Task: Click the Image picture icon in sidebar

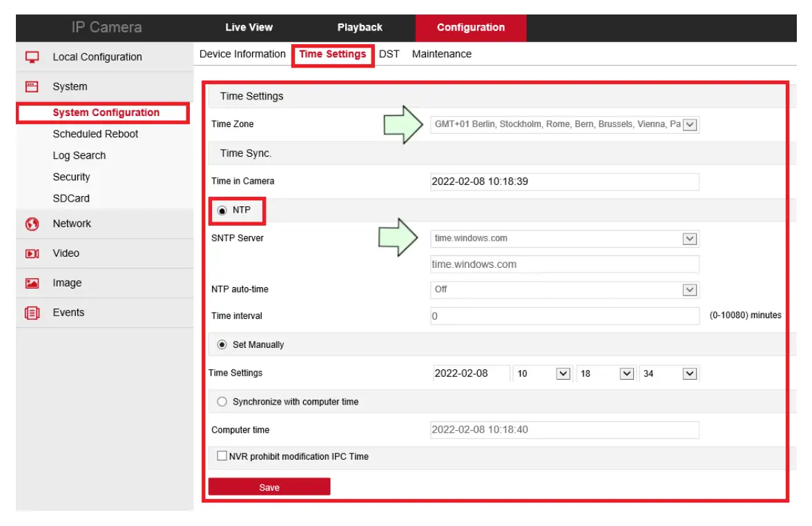Action: [x=32, y=283]
